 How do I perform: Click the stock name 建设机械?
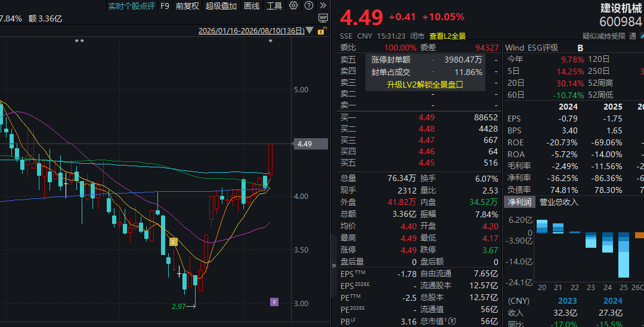click(x=621, y=8)
